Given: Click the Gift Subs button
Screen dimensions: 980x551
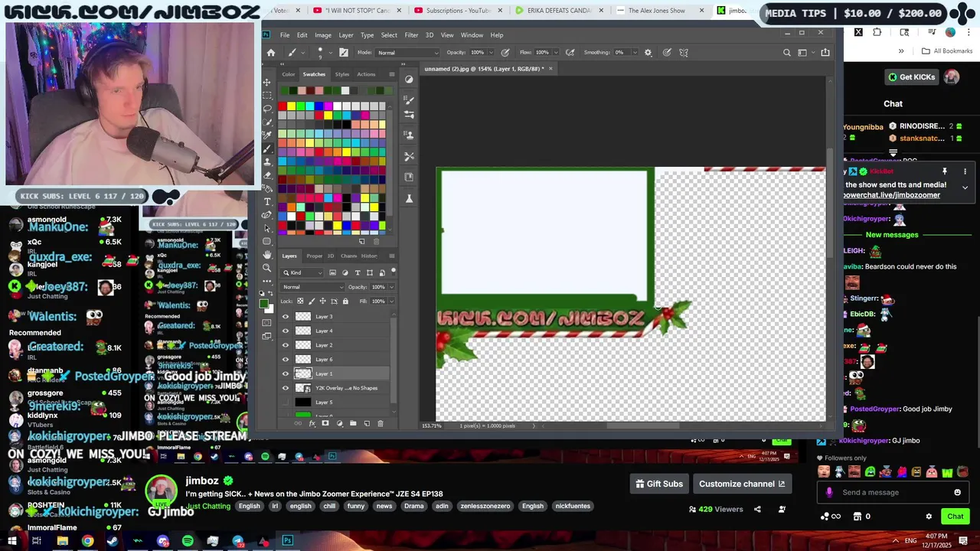Looking at the screenshot, I should [x=658, y=484].
